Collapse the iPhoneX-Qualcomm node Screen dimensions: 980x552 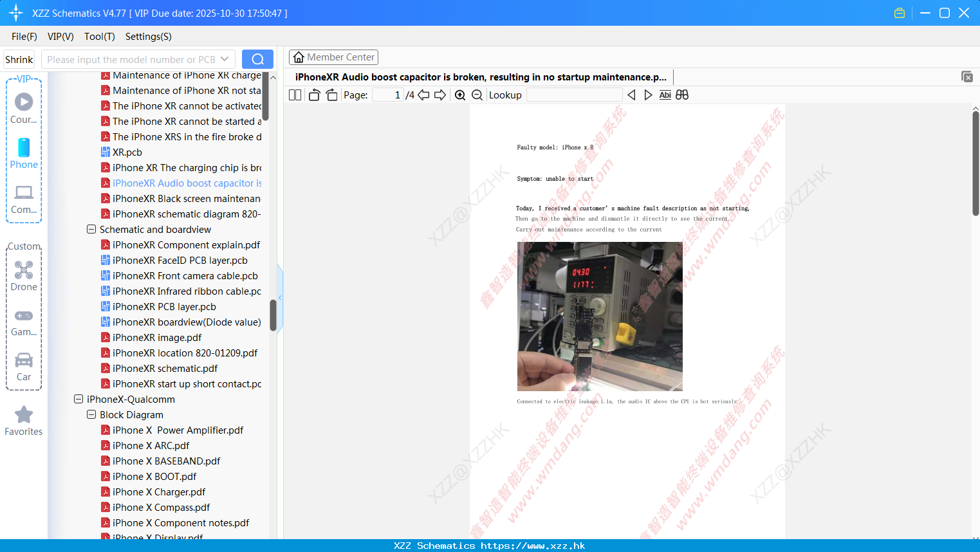point(79,399)
